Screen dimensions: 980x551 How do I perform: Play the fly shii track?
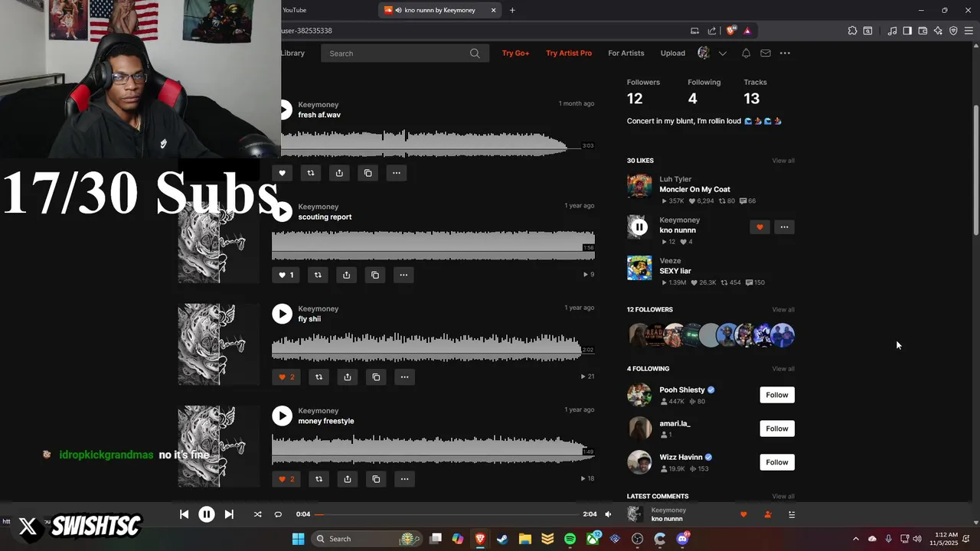tap(283, 314)
